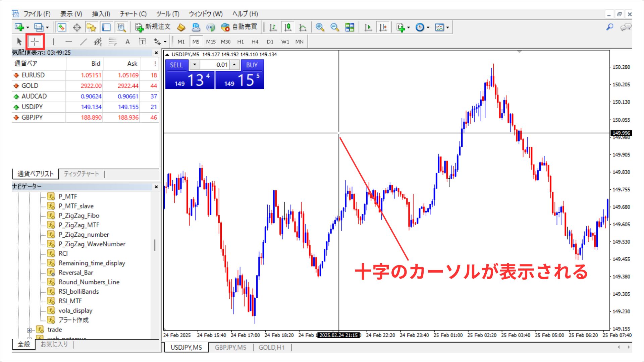Toggle the H4 timeframe button

[x=255, y=42]
